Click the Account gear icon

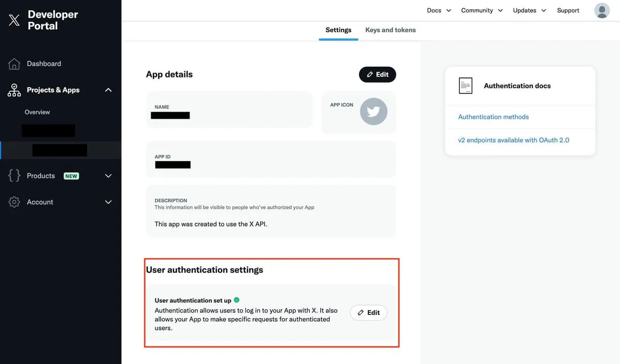pyautogui.click(x=14, y=202)
